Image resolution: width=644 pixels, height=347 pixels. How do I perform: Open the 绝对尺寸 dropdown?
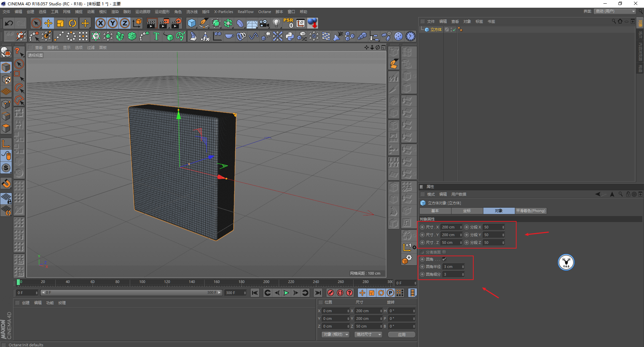tap(368, 335)
